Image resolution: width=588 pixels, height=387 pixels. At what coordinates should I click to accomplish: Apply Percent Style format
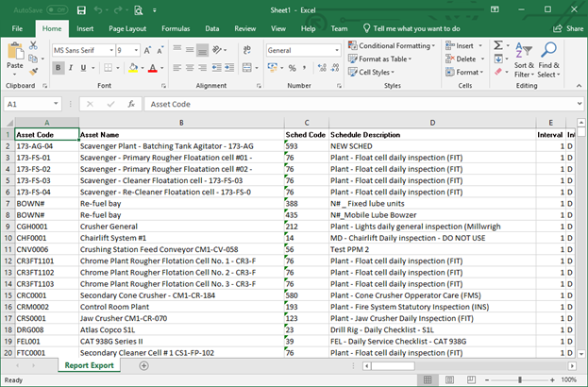[x=293, y=68]
